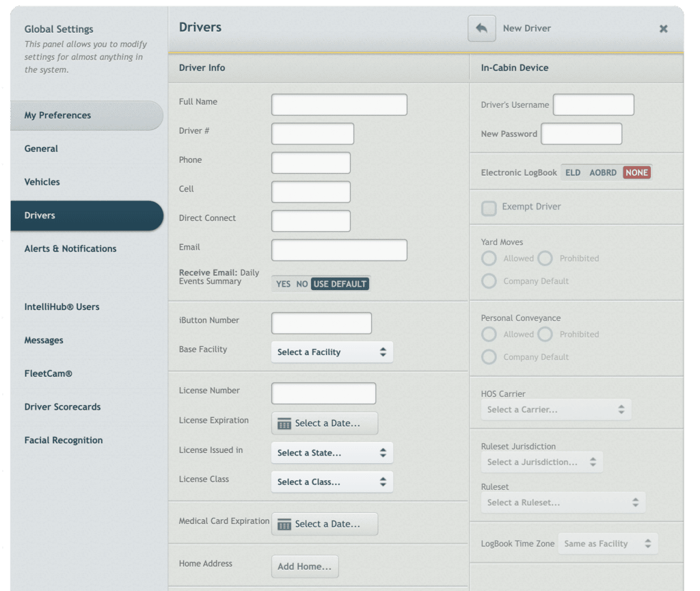Go to Alerts & Notifications section

click(70, 249)
